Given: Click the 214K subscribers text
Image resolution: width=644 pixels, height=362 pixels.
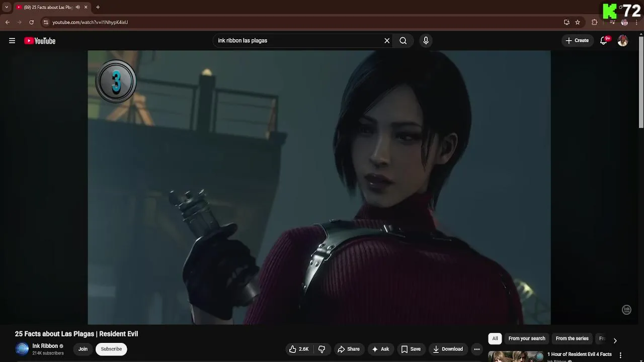Looking at the screenshot, I should tap(48, 353).
